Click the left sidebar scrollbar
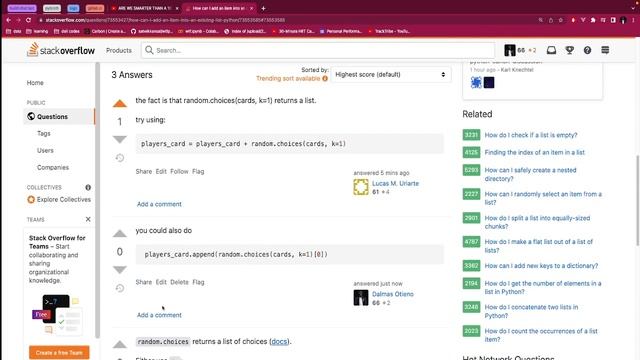This screenshot has height=360, width=640. 98,200
